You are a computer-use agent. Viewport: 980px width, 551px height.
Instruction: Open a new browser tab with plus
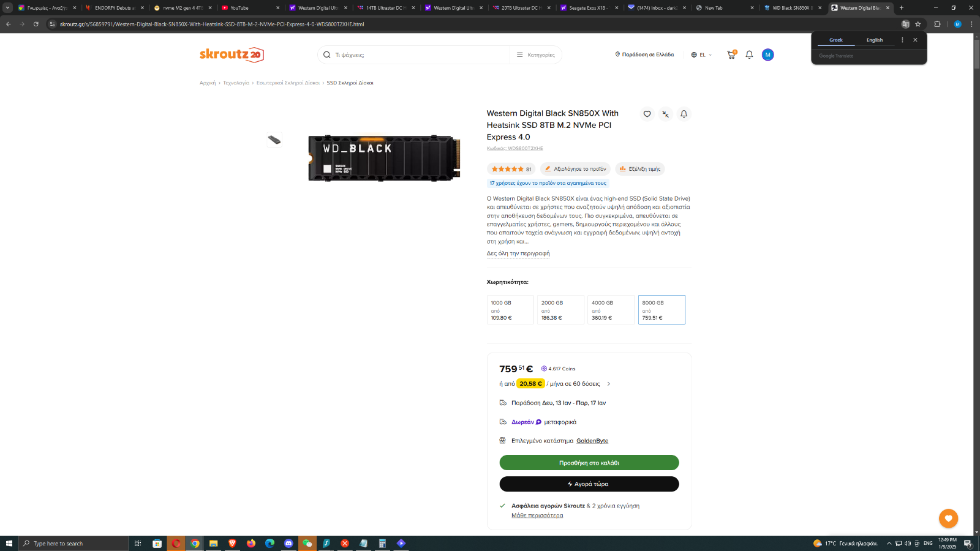tap(902, 8)
